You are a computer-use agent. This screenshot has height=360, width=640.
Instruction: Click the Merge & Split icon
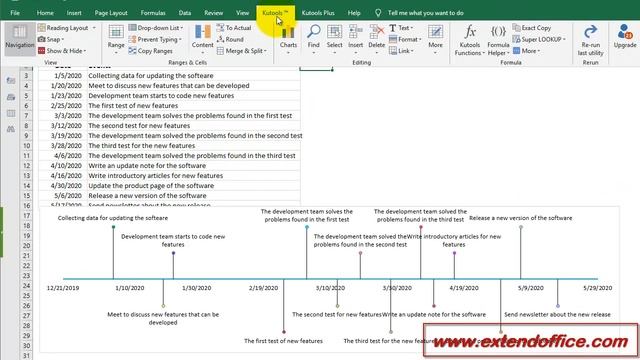[x=220, y=51]
